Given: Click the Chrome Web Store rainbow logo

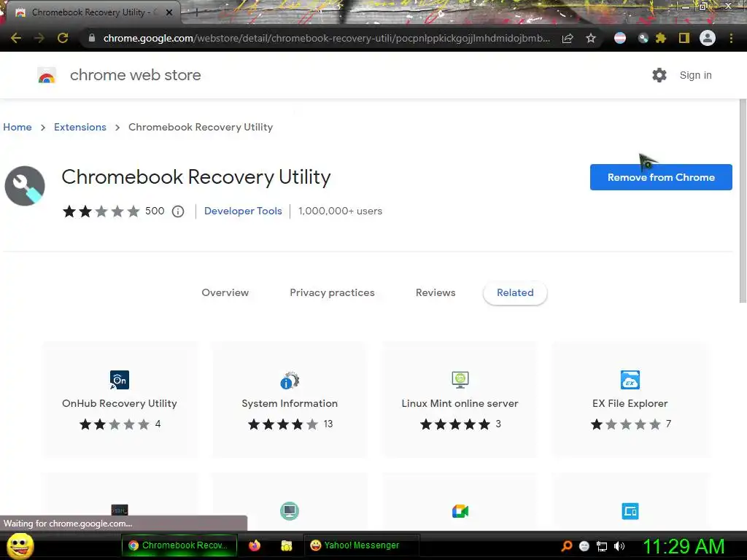Looking at the screenshot, I should (x=47, y=75).
